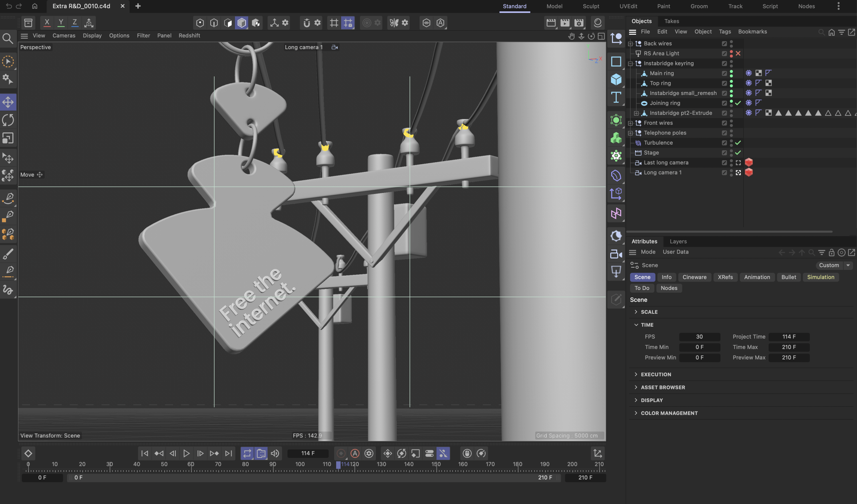Toggle RS Area Light visibility dots
The width and height of the screenshot is (857, 504).
point(731,54)
